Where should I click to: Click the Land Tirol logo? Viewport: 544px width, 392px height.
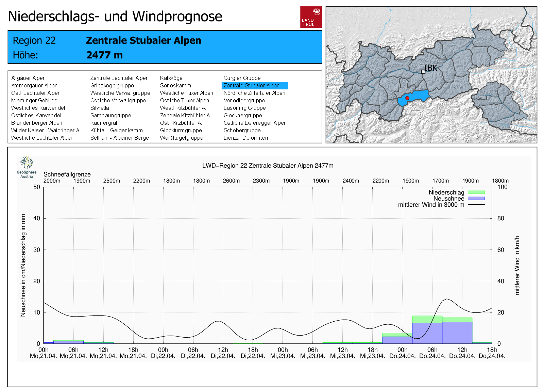(x=311, y=17)
